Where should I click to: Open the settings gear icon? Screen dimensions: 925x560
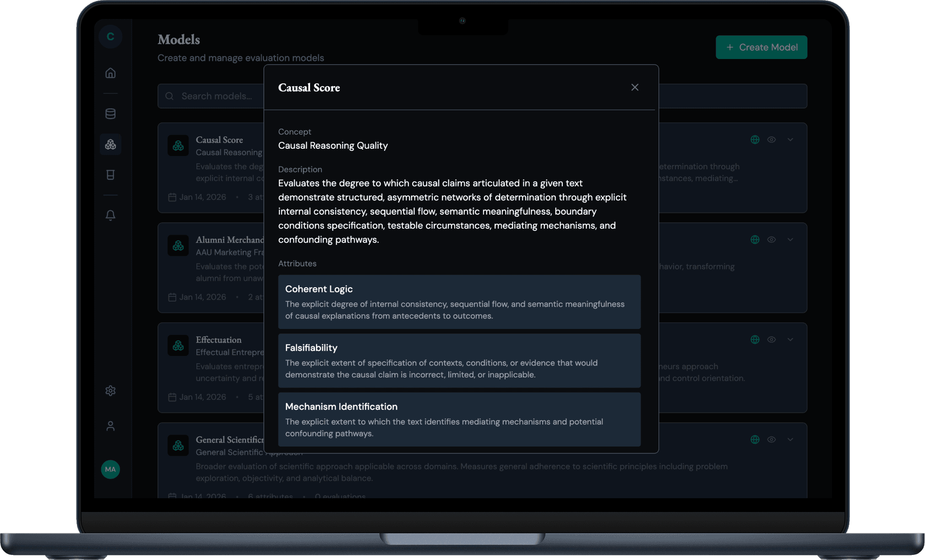[x=110, y=391]
